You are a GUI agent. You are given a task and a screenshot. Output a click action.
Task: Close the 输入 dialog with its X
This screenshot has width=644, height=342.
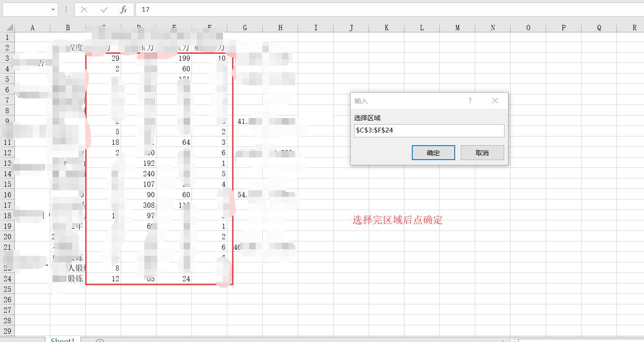(495, 101)
